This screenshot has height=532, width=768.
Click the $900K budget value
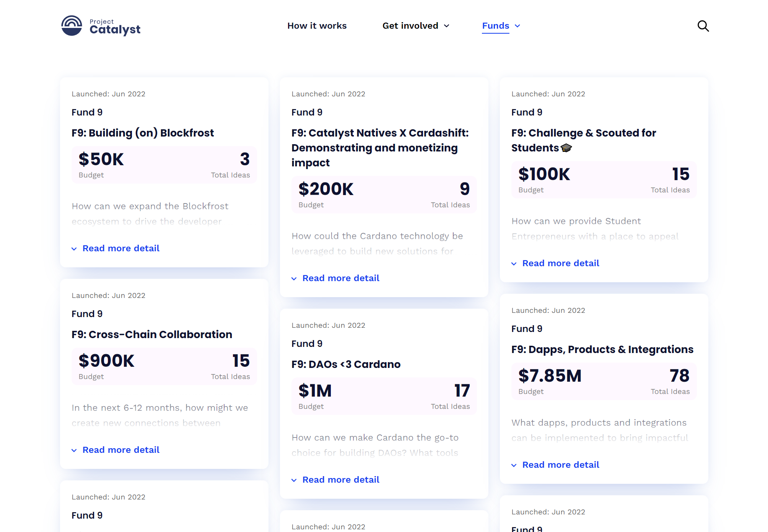(x=106, y=361)
